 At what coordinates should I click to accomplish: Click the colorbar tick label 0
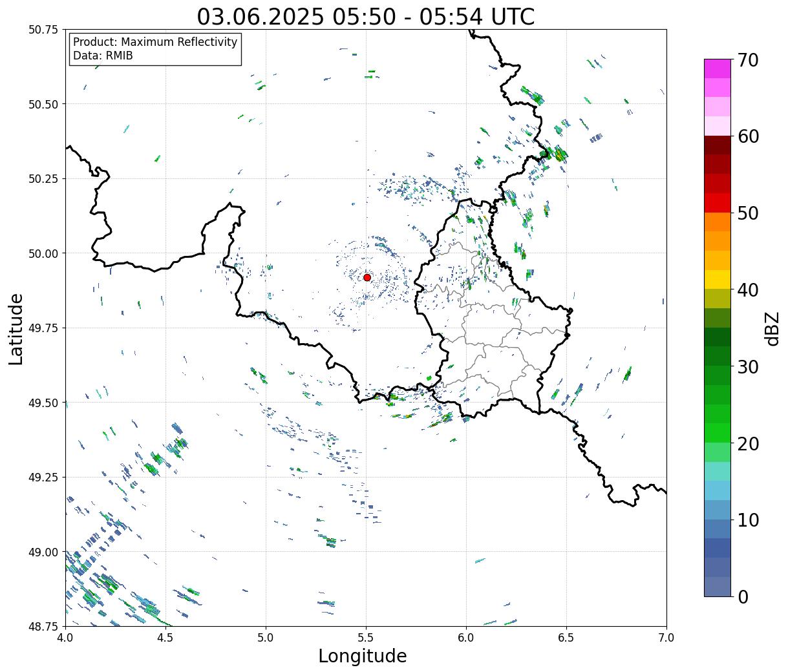pyautogui.click(x=743, y=596)
